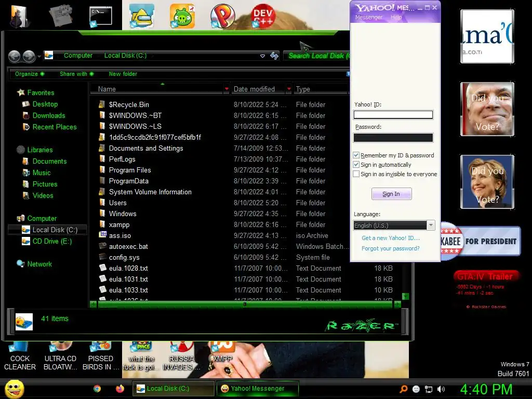The image size is (532, 399).
Task: Click the address bar refresh icon
Action: (x=274, y=56)
